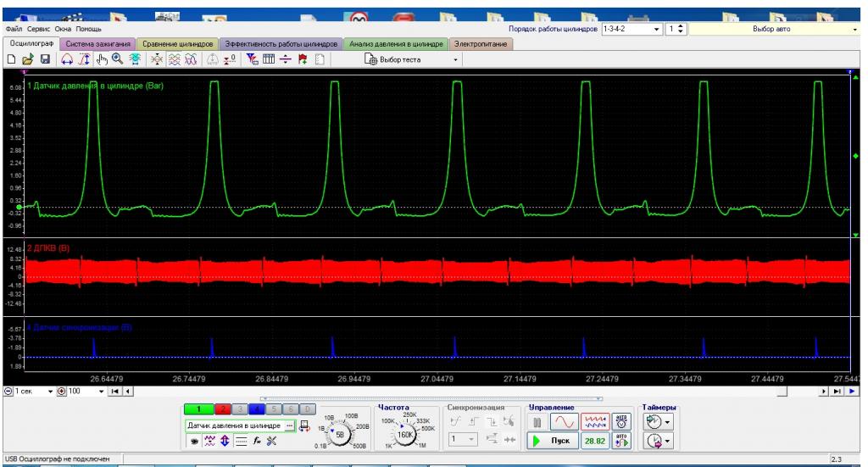Click the vertical arrows position icon
868x467 pixels.
tap(225, 441)
